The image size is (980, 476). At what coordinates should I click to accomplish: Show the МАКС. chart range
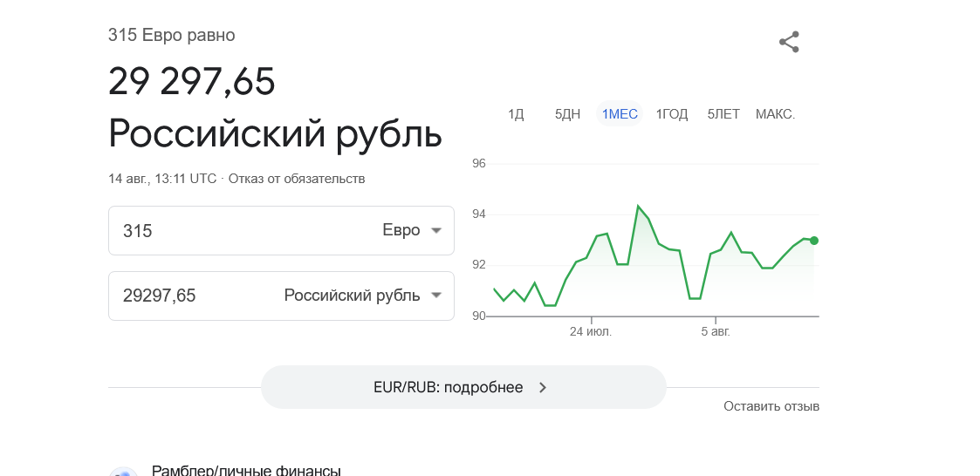coord(775,114)
